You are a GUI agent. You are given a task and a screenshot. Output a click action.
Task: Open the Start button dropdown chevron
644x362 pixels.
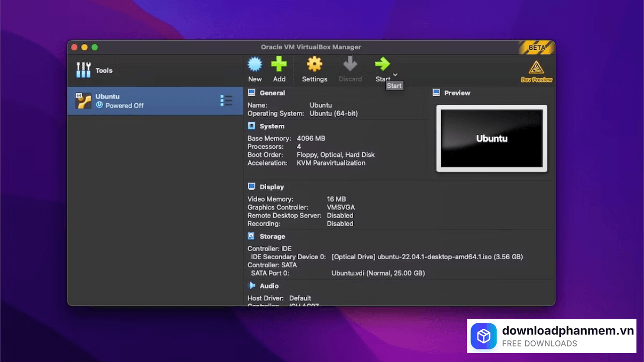394,74
